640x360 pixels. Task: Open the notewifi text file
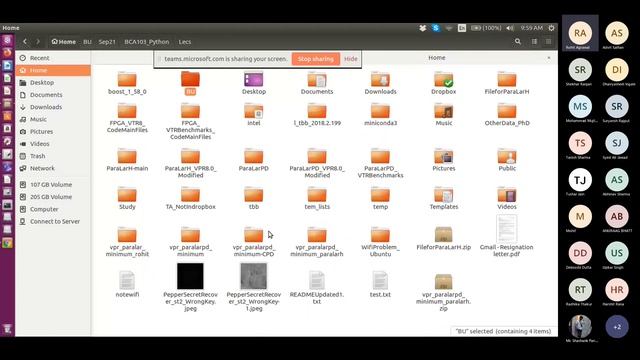(x=127, y=280)
